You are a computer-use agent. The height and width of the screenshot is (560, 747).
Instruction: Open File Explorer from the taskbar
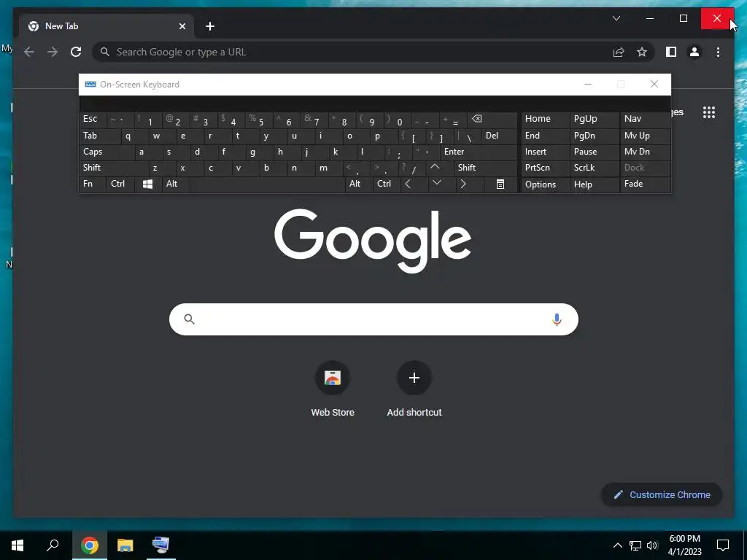[125, 545]
